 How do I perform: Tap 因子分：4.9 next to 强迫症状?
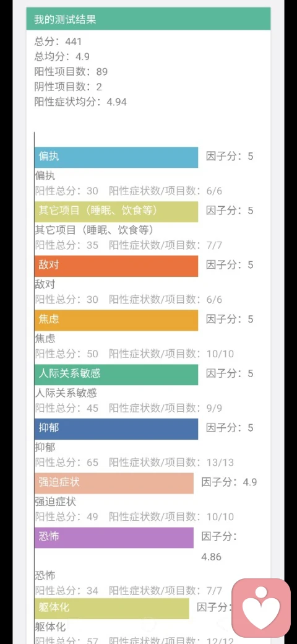(230, 482)
